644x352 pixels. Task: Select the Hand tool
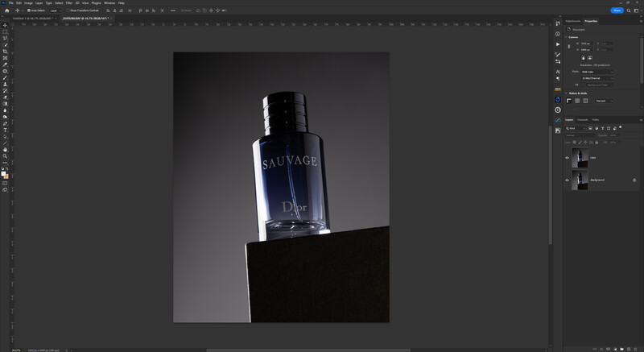(x=5, y=150)
